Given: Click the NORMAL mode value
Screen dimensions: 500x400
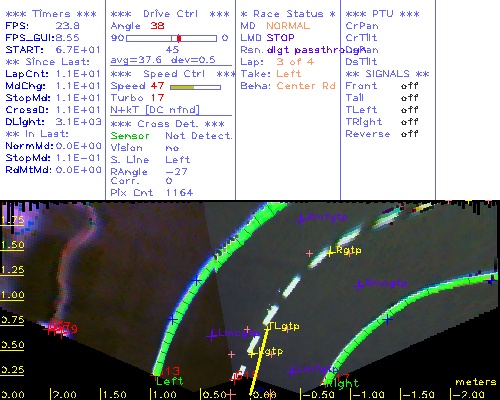Looking at the screenshot, I should [288, 26].
